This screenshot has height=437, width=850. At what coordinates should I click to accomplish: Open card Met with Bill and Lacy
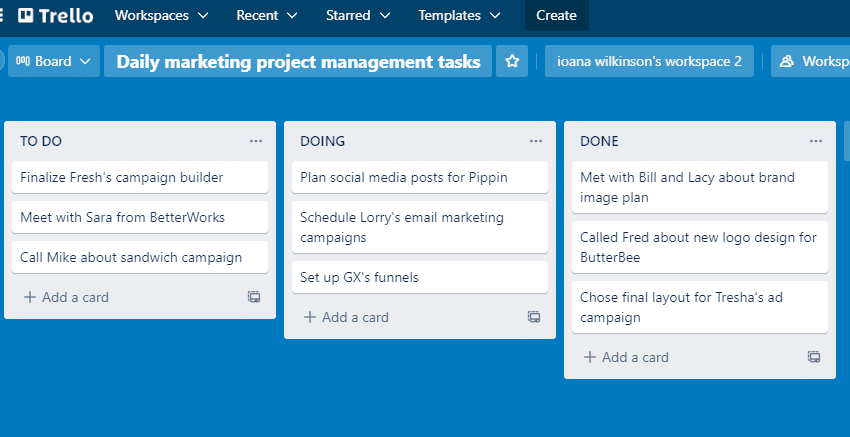699,187
